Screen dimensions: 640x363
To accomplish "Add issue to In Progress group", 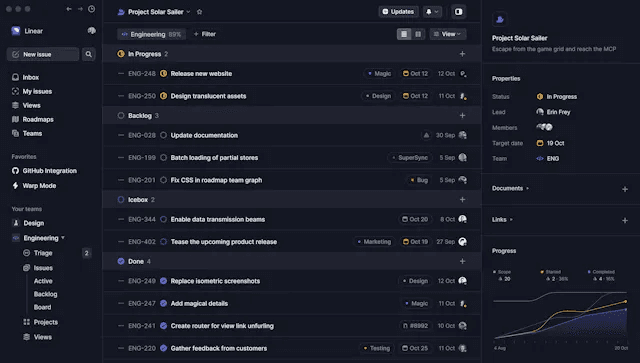I will click(462, 54).
